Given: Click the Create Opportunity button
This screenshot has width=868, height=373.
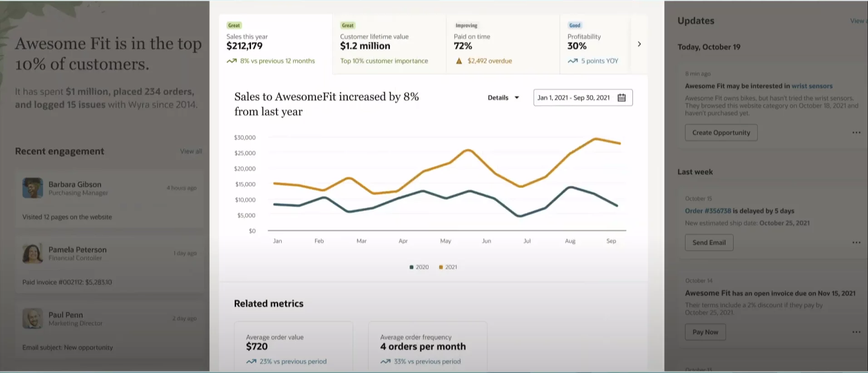Looking at the screenshot, I should tap(721, 133).
